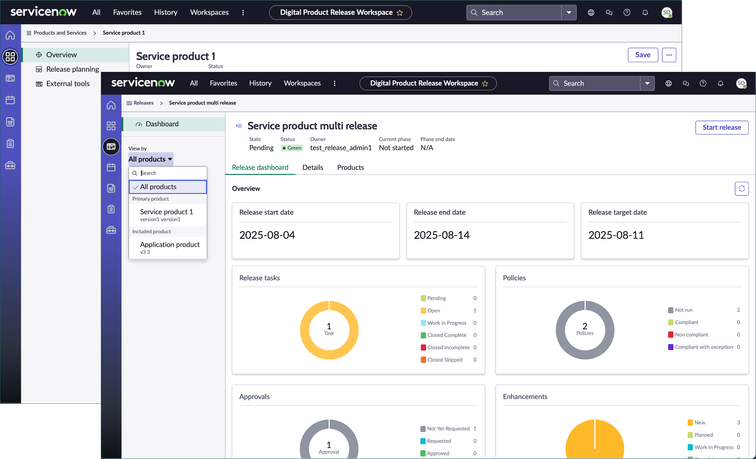This screenshot has height=459, width=756.
Task: Choose Application product in dropdown list
Action: 168,247
